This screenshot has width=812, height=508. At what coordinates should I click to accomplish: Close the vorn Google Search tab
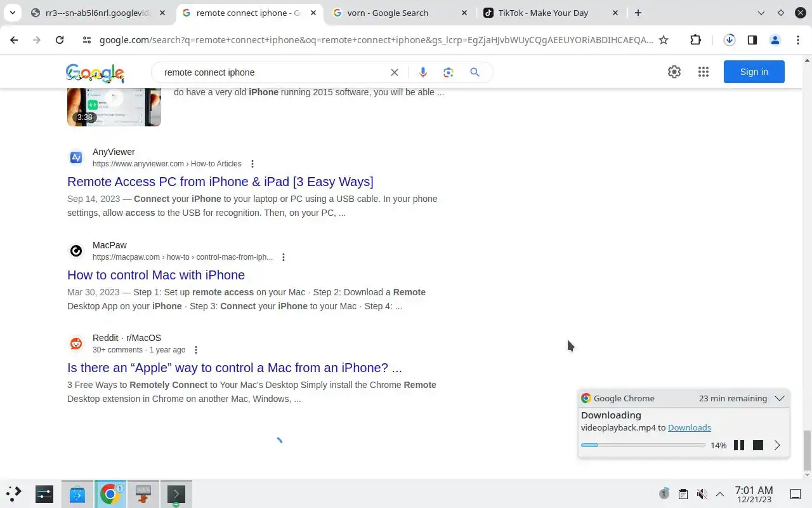pos(464,13)
